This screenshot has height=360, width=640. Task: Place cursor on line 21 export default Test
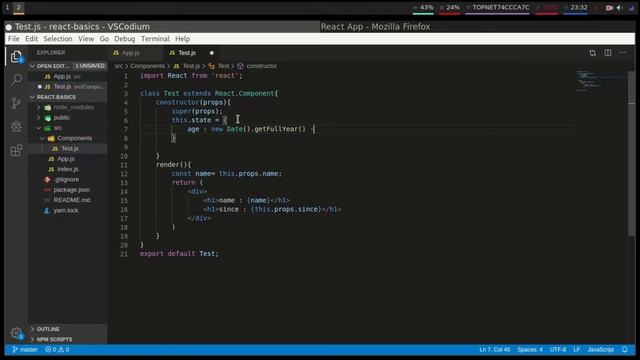tap(179, 253)
